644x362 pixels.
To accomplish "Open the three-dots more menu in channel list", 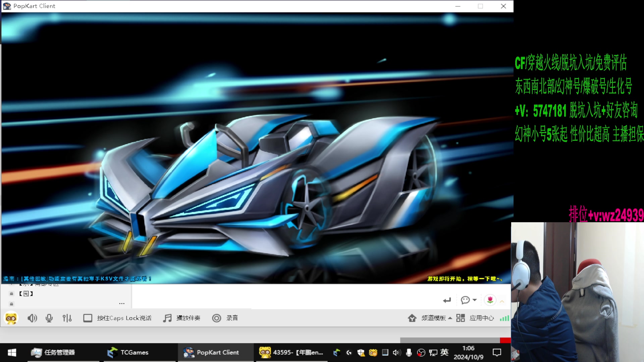I will [x=122, y=304].
